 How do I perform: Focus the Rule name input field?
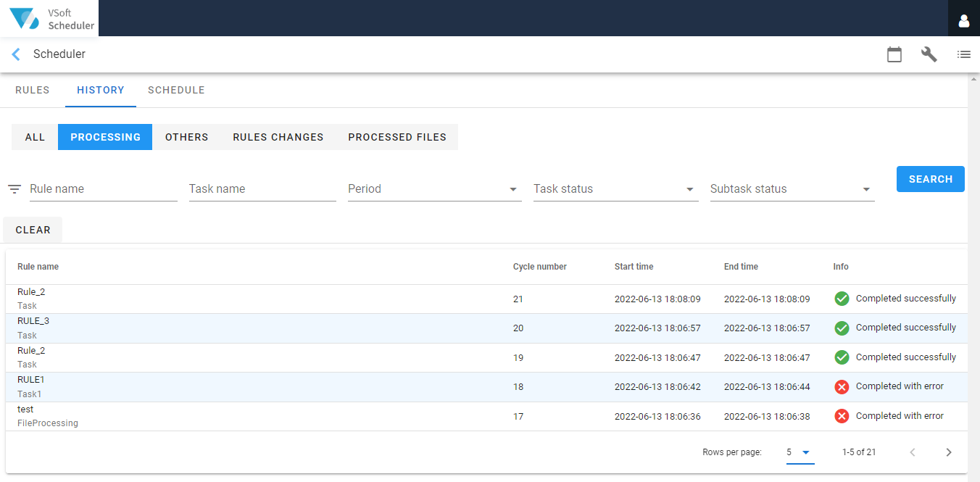(104, 189)
